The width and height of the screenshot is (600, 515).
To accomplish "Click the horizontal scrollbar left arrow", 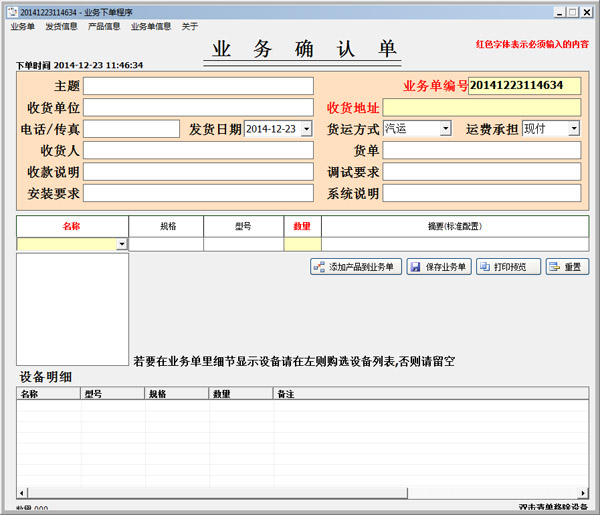I will pos(22,493).
